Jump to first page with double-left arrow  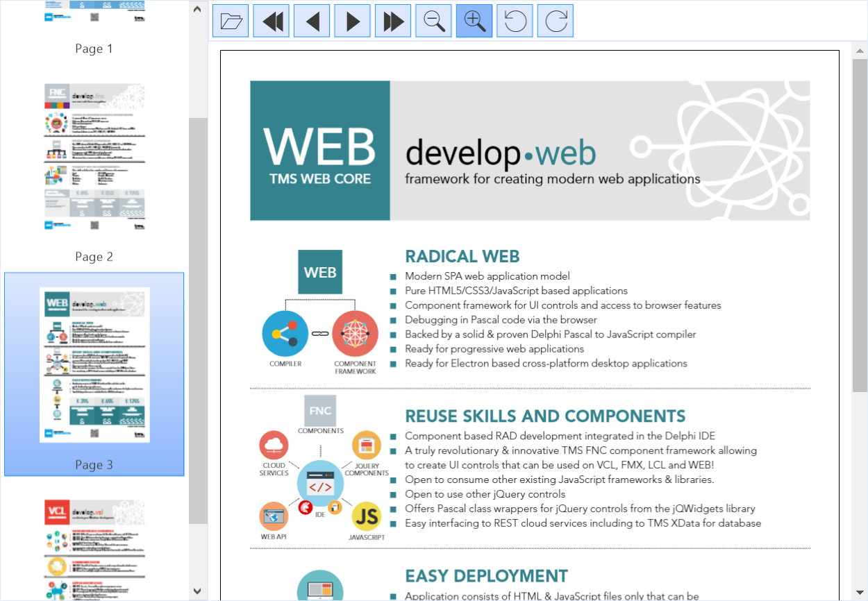272,21
